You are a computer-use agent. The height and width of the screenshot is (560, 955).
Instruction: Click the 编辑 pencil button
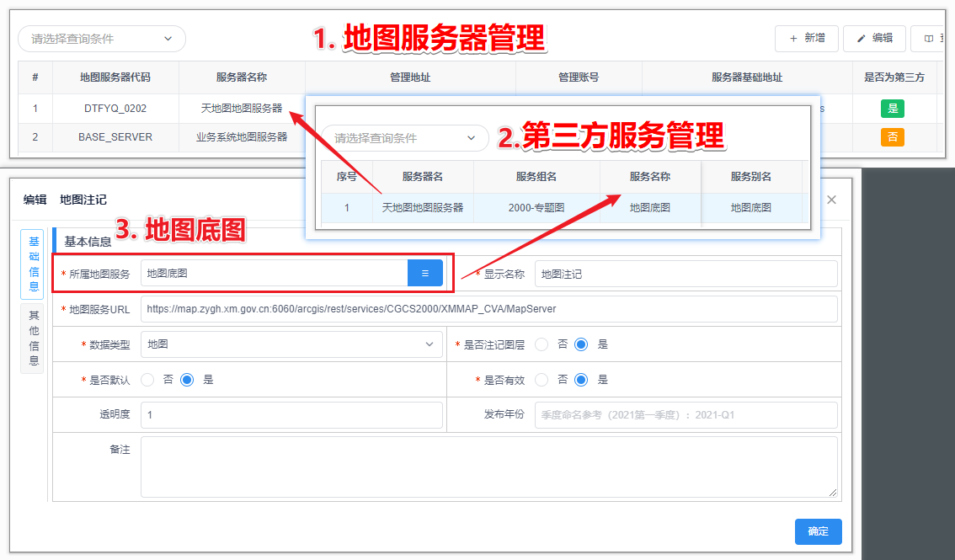coord(874,39)
